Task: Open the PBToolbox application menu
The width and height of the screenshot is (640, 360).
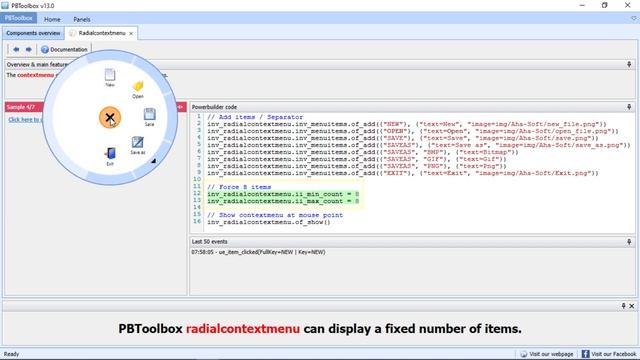Action: [x=19, y=18]
